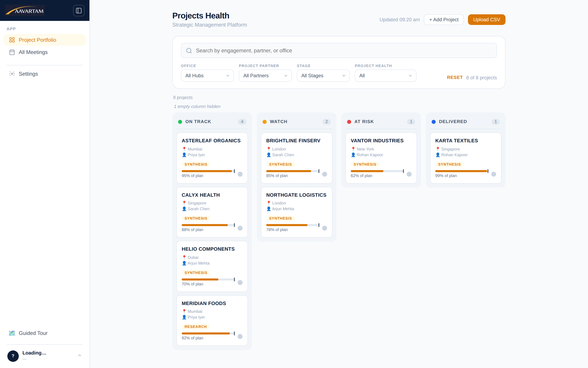
Task: Click the At Risk count badge
Action: (x=411, y=122)
